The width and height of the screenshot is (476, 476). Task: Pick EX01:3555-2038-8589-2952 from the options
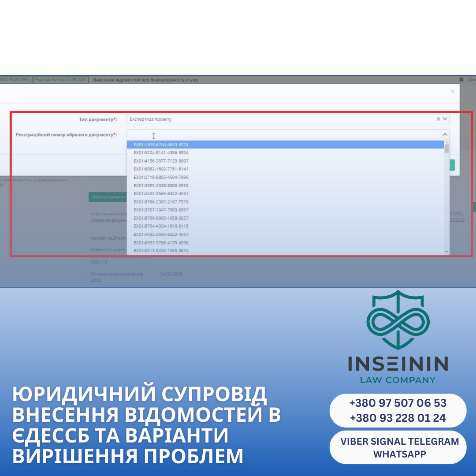coord(285,186)
